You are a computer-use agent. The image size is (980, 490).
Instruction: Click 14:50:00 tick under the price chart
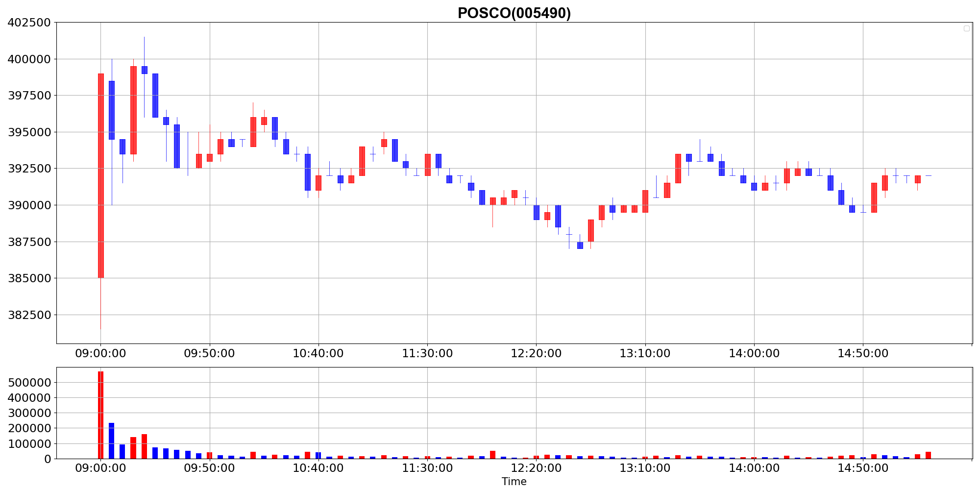coord(863,353)
